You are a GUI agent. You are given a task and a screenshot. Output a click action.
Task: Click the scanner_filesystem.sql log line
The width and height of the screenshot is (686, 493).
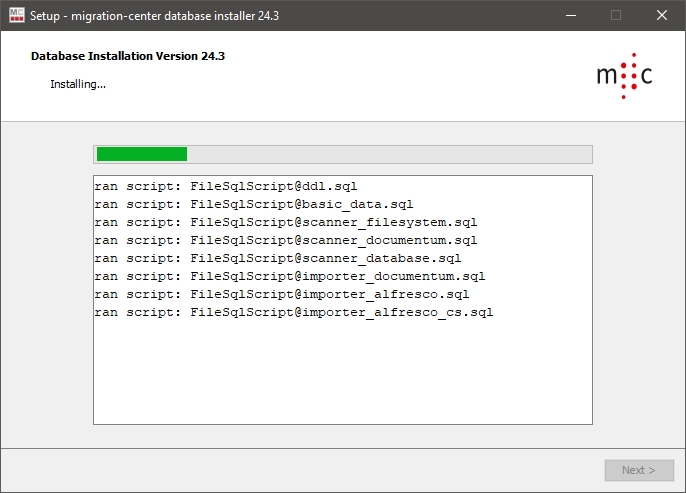pos(285,223)
